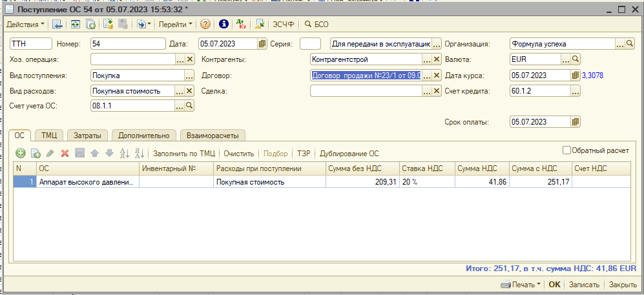Click the help question mark icon
The height and width of the screenshot is (295, 644).
(x=205, y=25)
